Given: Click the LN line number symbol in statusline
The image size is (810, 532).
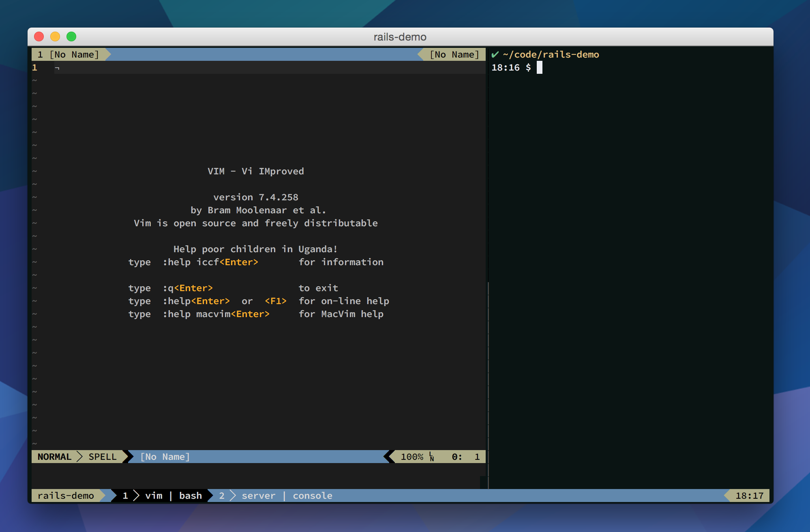Looking at the screenshot, I should [431, 457].
